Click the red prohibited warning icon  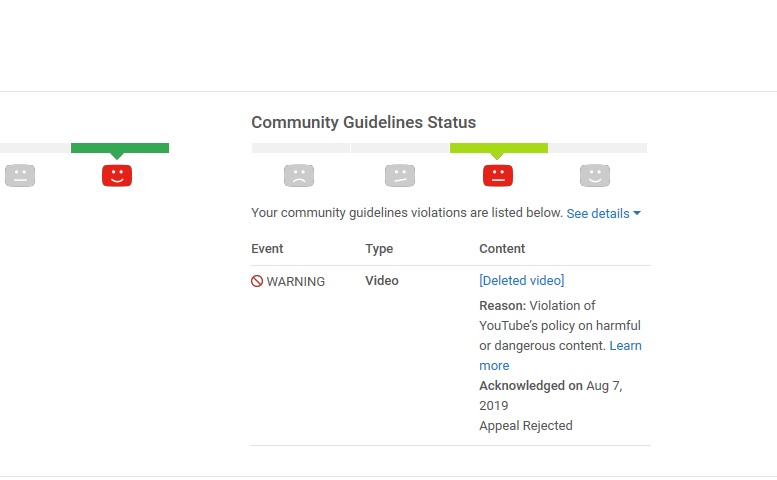(257, 281)
